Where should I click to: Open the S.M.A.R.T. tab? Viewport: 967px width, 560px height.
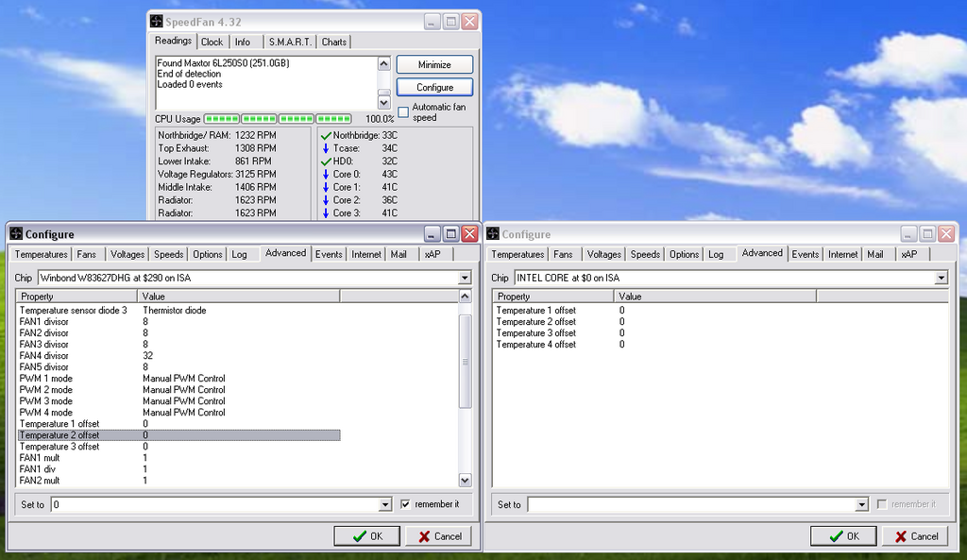point(290,42)
